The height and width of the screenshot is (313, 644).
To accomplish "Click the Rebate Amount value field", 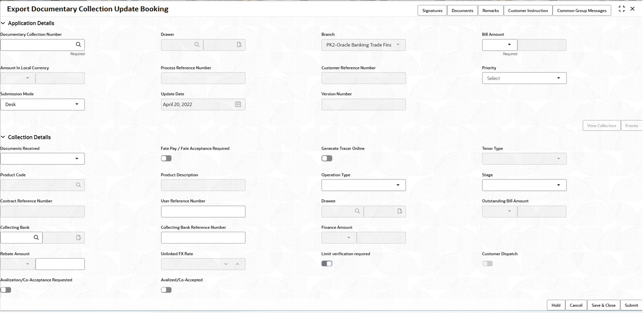I will [60, 264].
